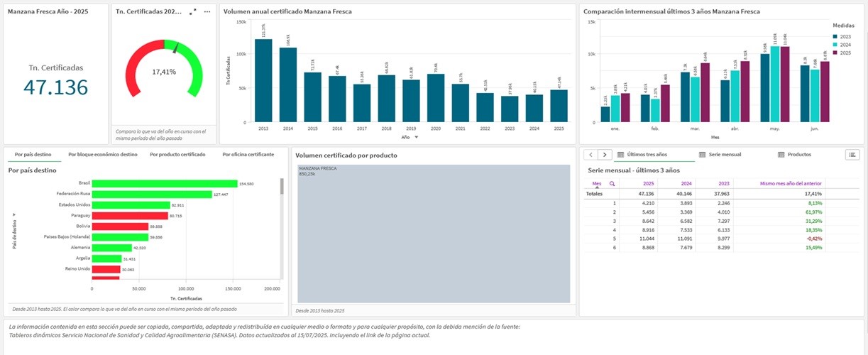Click the table icon beside Productos

coord(781,154)
